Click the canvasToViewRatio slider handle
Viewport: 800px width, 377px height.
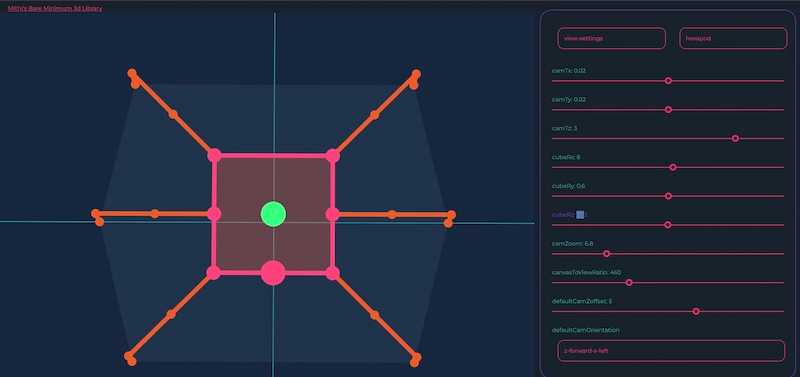click(629, 282)
